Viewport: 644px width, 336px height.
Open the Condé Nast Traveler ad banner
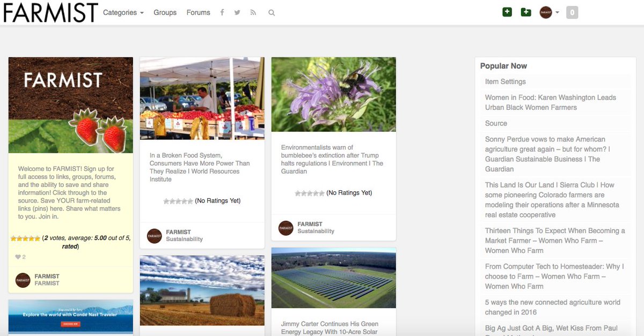coord(70,316)
